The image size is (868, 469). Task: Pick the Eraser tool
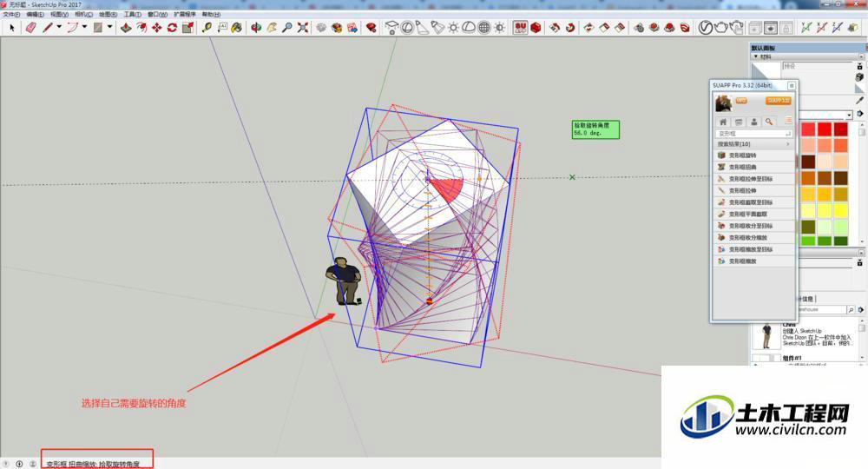30,28
